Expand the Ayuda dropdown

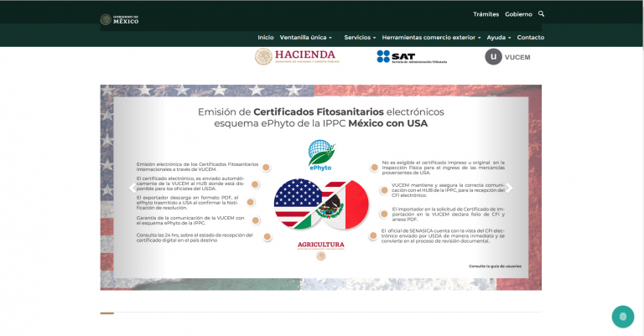pos(499,38)
